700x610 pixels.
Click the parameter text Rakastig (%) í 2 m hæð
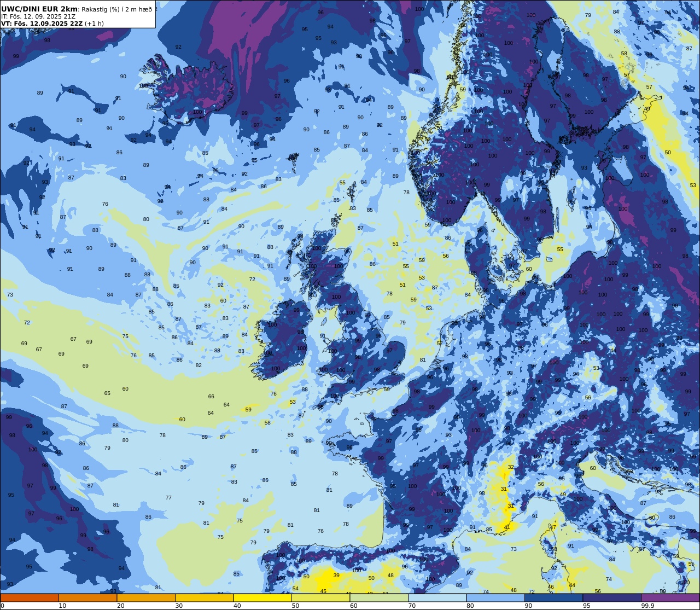pos(116,9)
